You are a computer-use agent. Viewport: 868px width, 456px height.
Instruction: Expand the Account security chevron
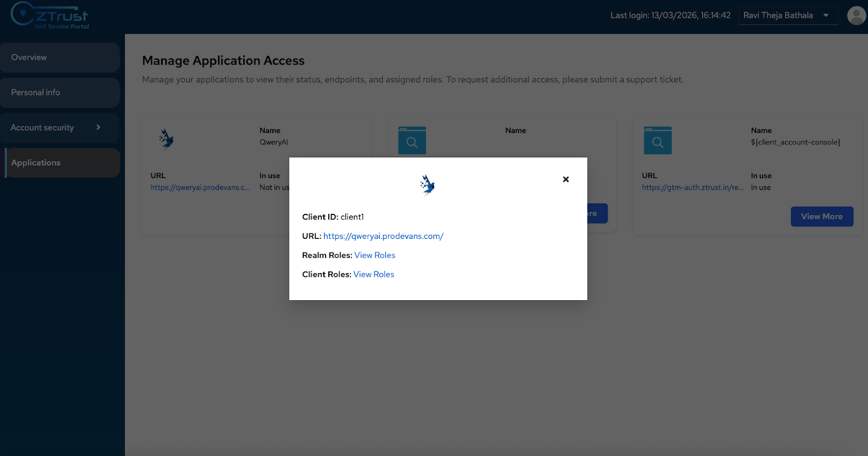[98, 128]
